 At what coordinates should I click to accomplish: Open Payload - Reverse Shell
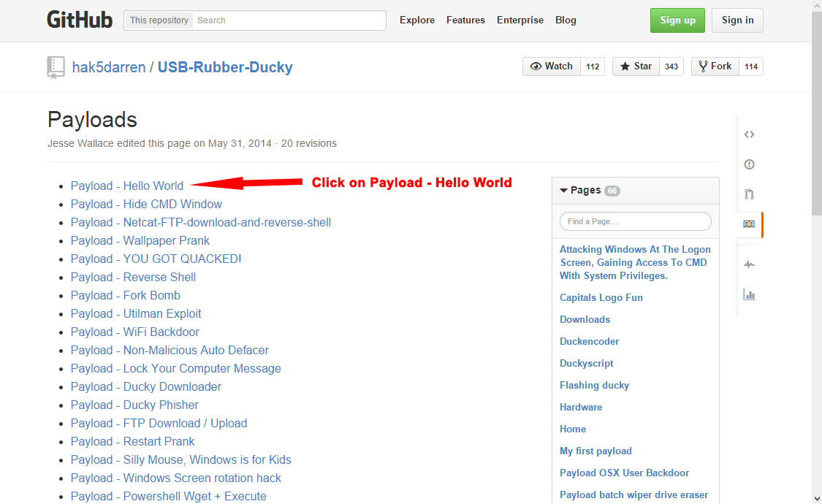click(x=133, y=277)
